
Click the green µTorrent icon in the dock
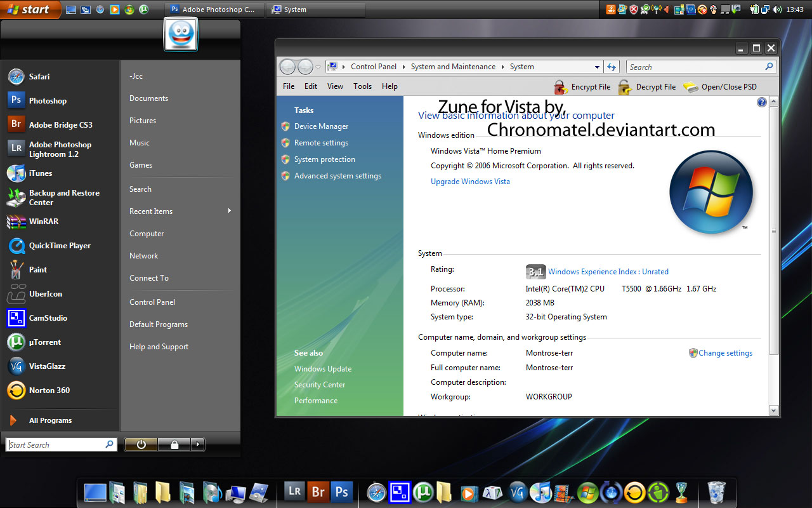tap(422, 492)
